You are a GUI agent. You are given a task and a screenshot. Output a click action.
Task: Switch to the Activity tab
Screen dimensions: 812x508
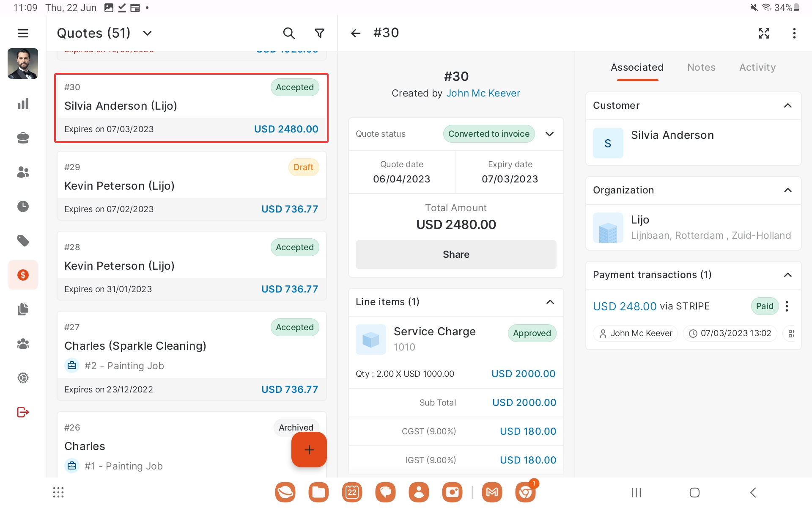click(757, 67)
